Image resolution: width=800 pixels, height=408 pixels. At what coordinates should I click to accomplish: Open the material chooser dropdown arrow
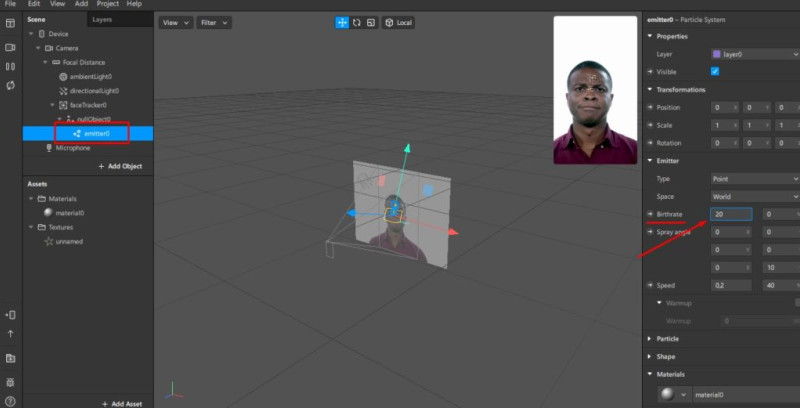click(x=683, y=395)
